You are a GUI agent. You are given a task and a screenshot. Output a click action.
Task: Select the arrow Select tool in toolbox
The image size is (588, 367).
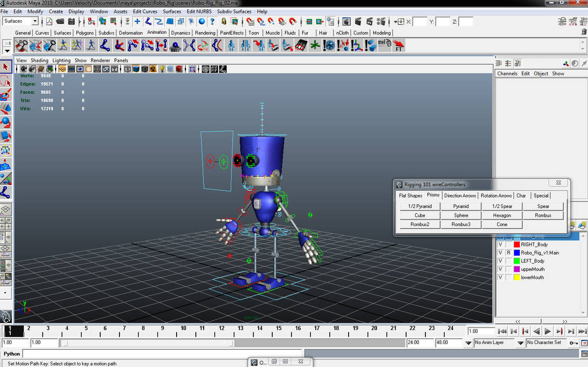tap(5, 67)
